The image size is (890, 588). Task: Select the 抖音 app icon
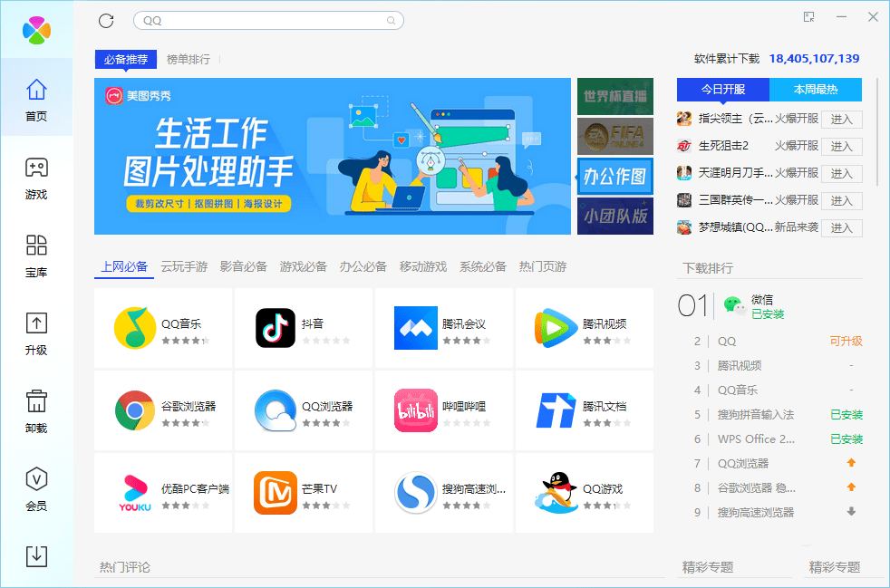click(x=276, y=328)
